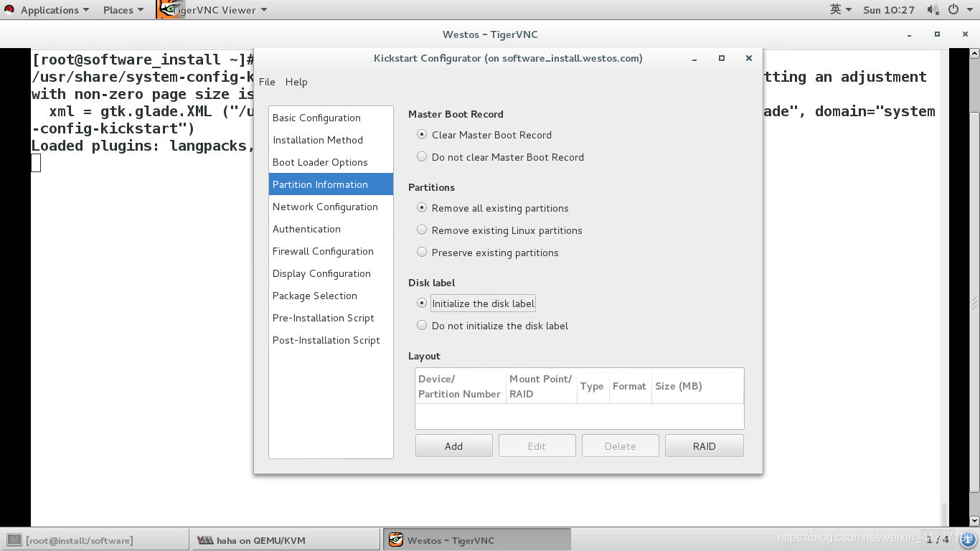Click the Size (MB) column header
980x551 pixels.
click(x=697, y=386)
